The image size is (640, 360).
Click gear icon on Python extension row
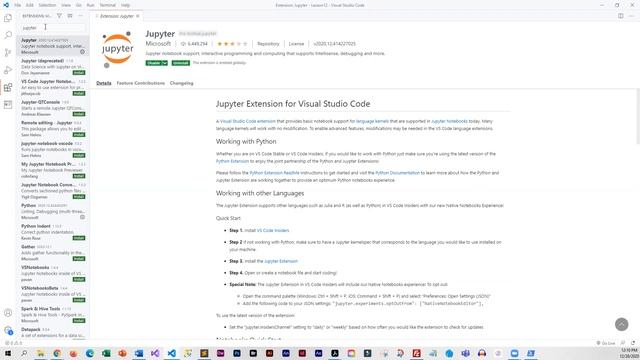(82, 217)
